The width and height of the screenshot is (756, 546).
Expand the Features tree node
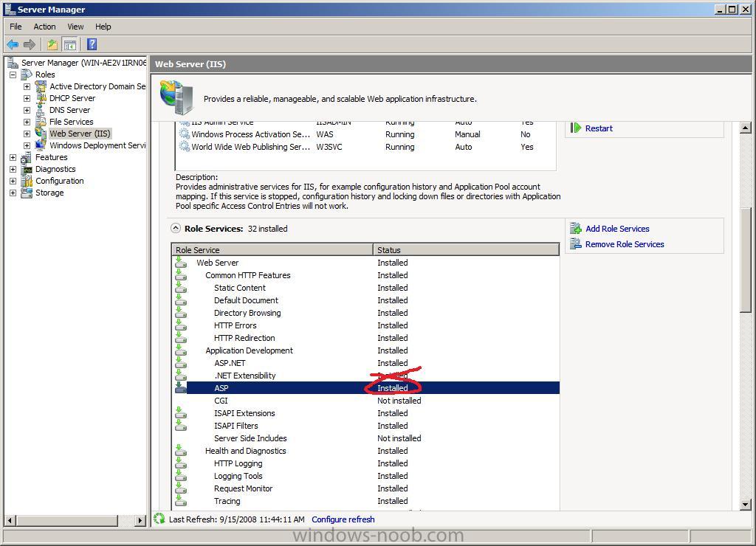(13, 158)
